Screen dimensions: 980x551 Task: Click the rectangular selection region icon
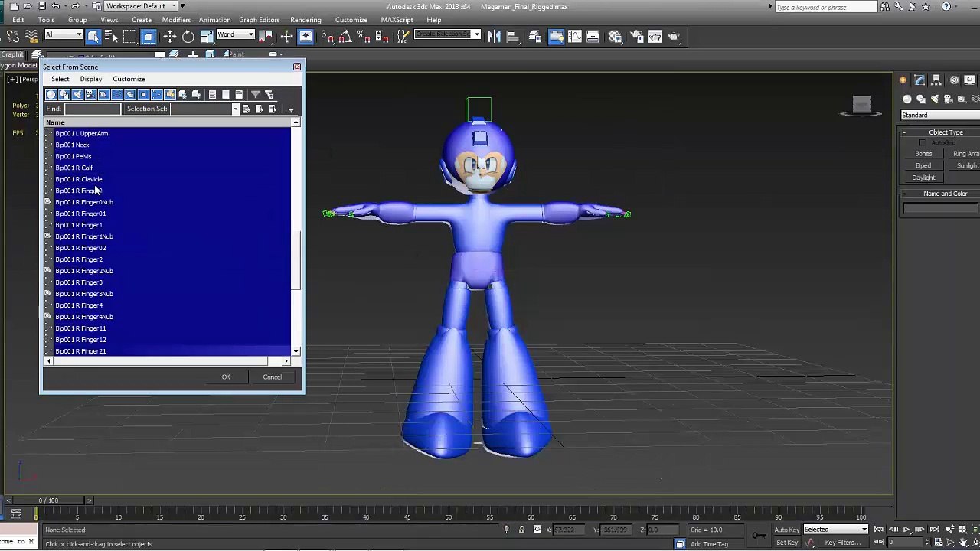(130, 36)
